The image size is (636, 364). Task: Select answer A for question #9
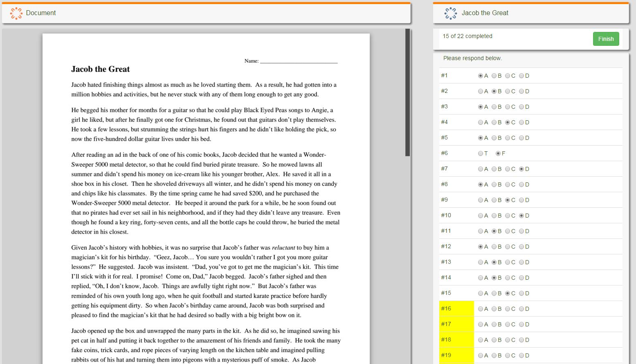coord(481,200)
